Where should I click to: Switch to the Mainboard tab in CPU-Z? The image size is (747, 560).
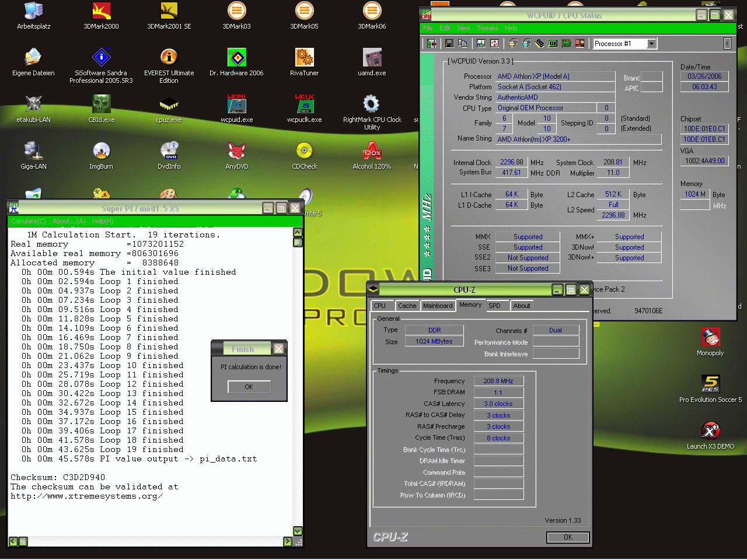coord(438,306)
